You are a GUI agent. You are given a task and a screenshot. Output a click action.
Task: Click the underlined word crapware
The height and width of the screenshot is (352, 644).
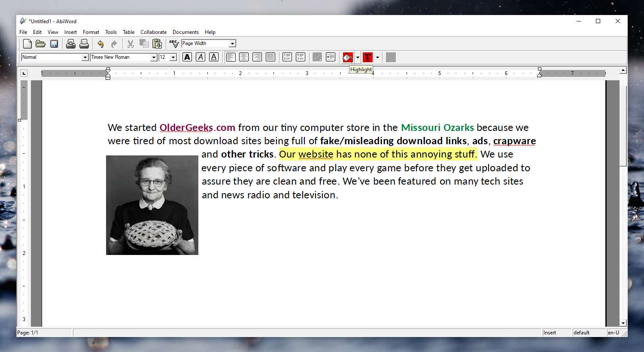[514, 141]
